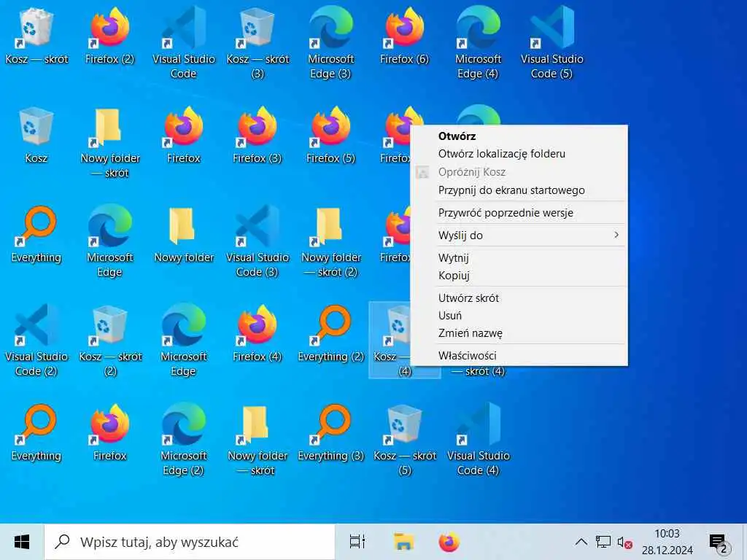Select the Everything (2) search shortcut

pyautogui.click(x=331, y=334)
